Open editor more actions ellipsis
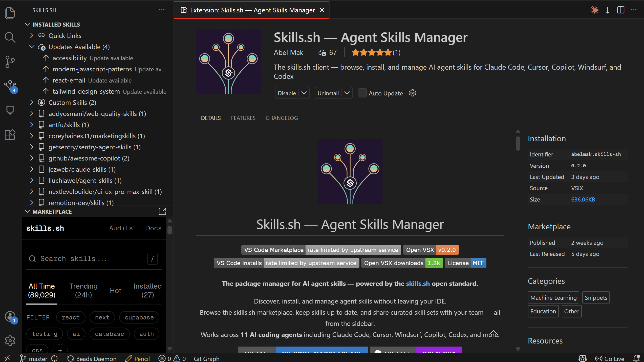Image resolution: width=644 pixels, height=362 pixels. pos(634,10)
